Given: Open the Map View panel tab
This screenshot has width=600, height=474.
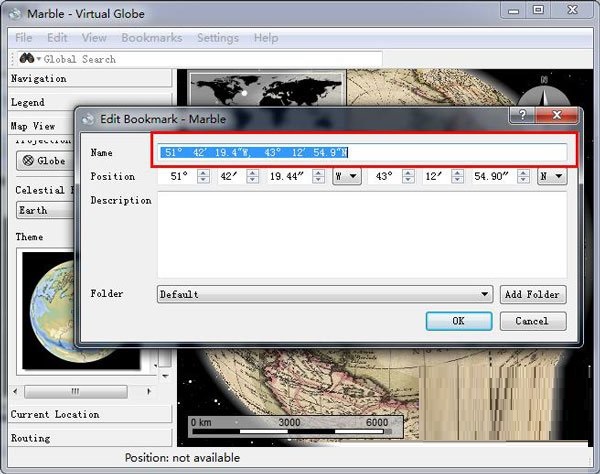Looking at the screenshot, I should coord(42,126).
